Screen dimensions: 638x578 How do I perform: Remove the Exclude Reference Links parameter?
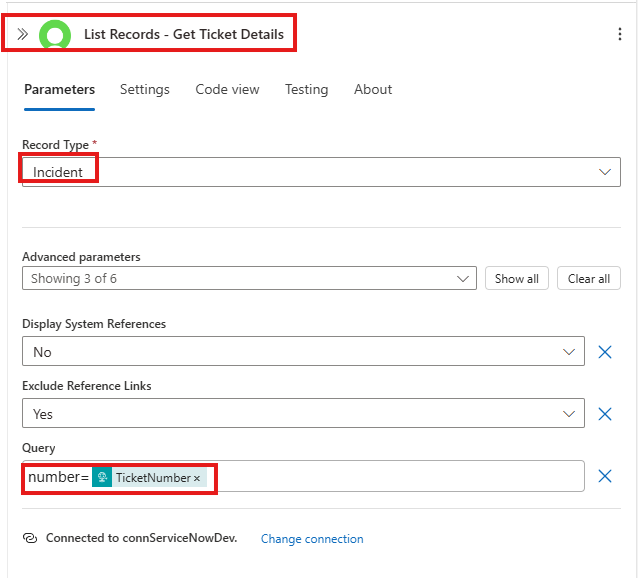tap(605, 414)
